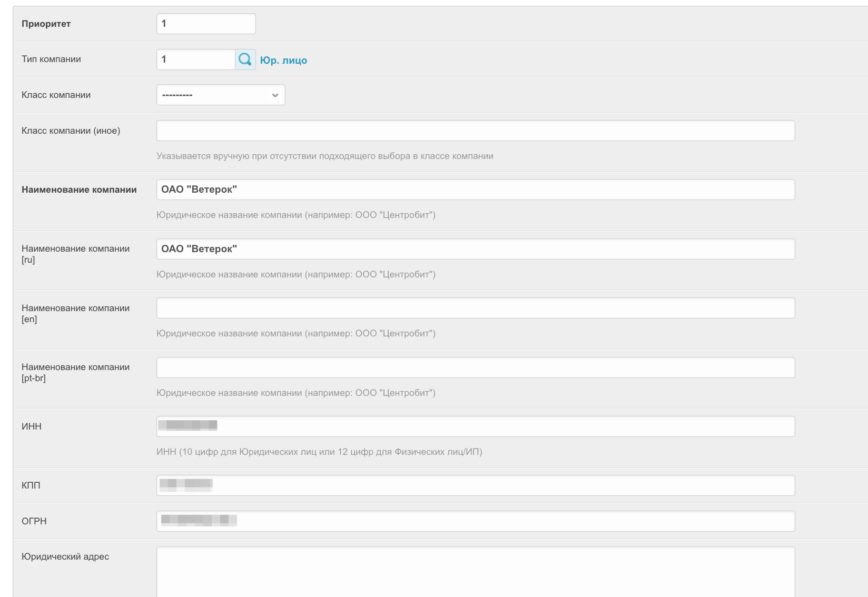Click the magnifier lookup icon for Тип компании

pos(245,59)
